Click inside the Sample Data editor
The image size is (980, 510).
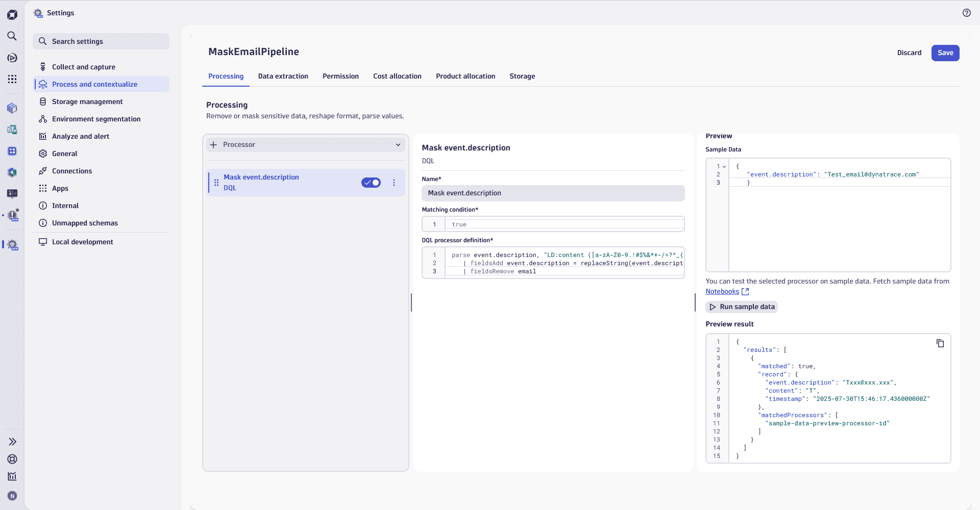pyautogui.click(x=828, y=215)
